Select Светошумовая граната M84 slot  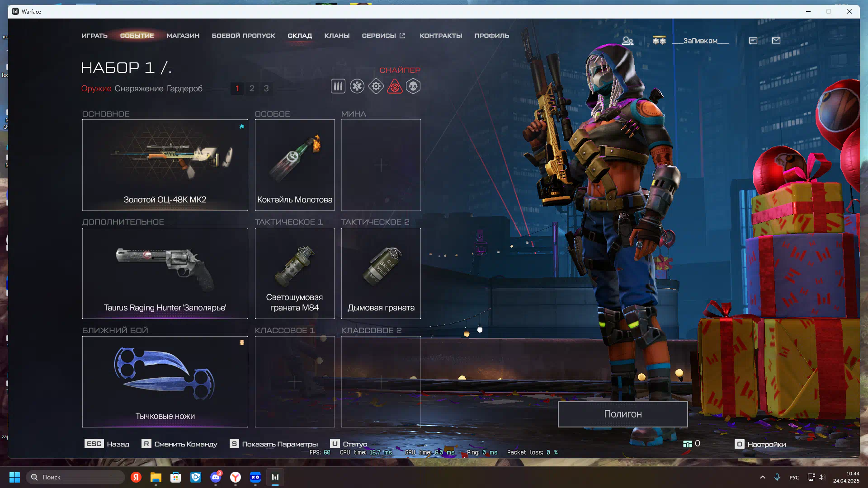pyautogui.click(x=295, y=273)
